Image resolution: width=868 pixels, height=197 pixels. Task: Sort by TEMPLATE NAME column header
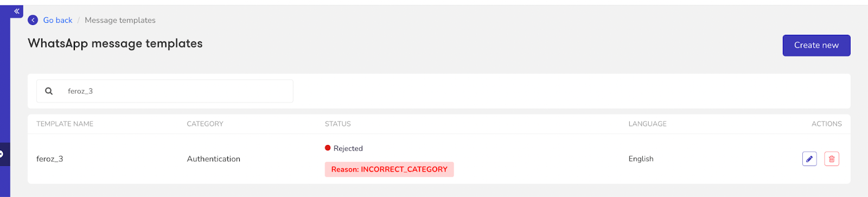tap(65, 124)
